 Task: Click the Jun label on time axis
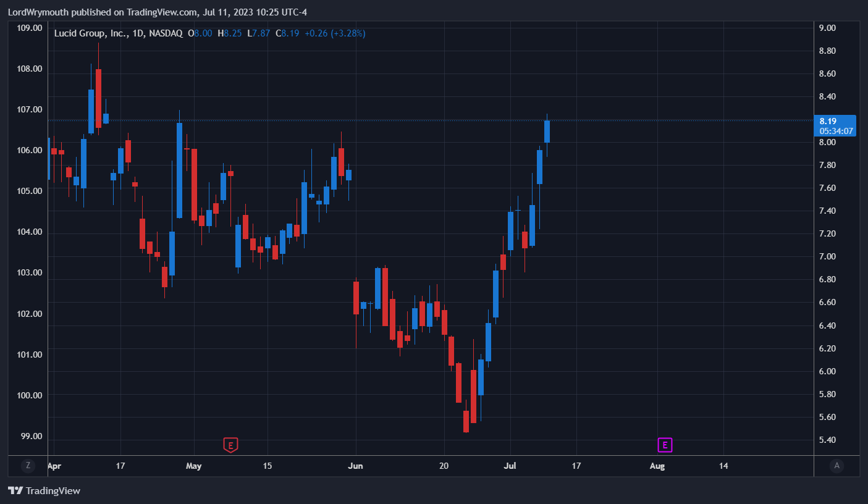(x=355, y=466)
